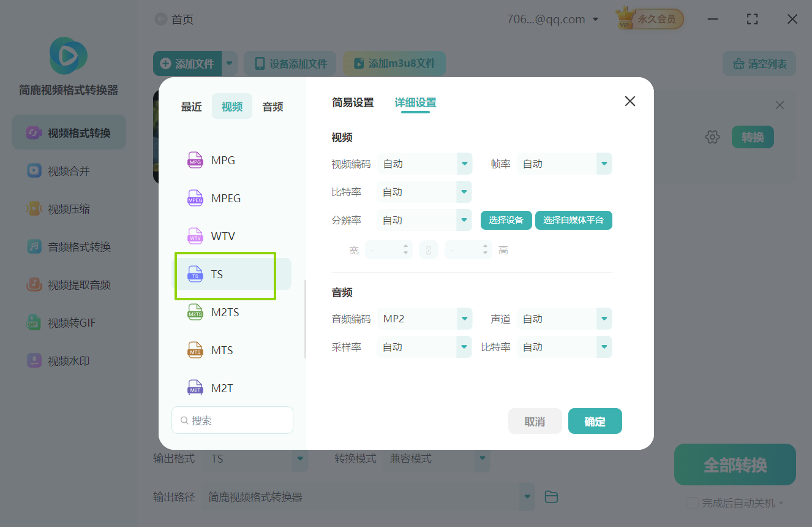This screenshot has width=812, height=527.
Task: Start conversion with 全部转换
Action: (734, 464)
